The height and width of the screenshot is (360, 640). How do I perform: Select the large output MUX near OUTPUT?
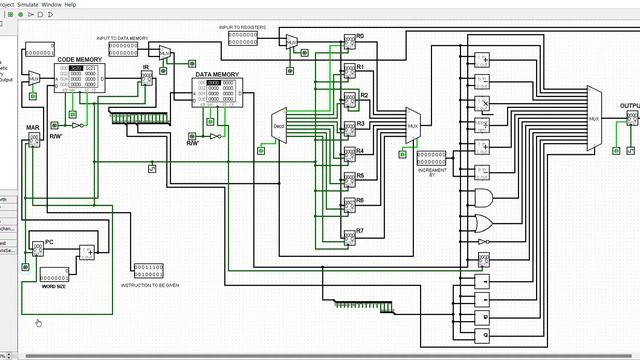pos(594,118)
